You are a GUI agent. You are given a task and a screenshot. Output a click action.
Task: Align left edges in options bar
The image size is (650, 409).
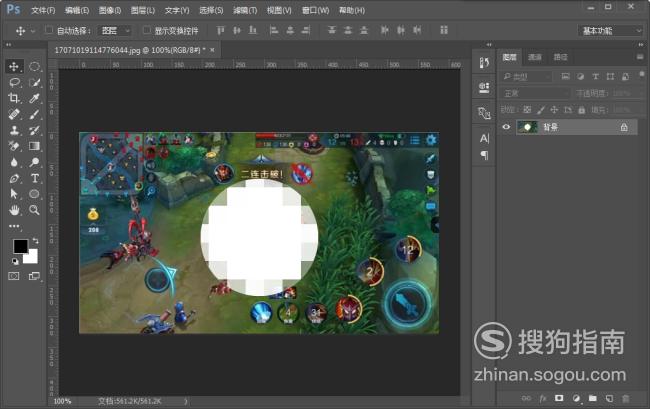coord(274,30)
